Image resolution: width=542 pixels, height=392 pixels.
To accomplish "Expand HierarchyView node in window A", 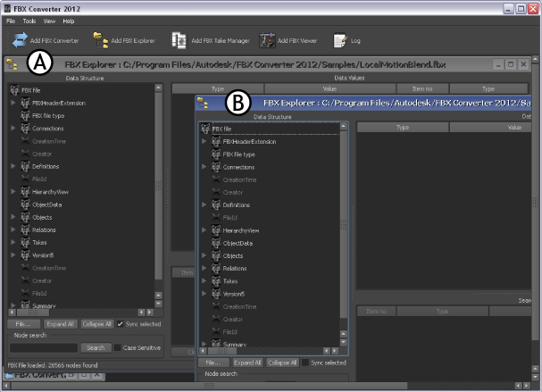I will click(13, 191).
